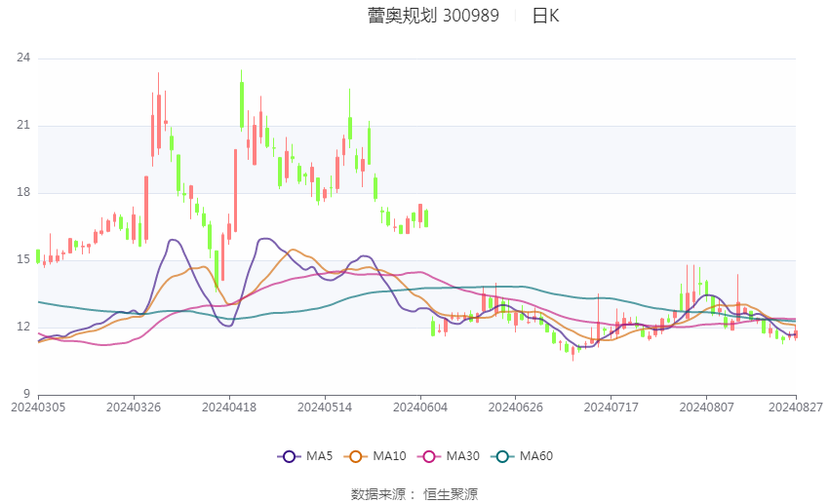Pick the 20240604 date axis label
Viewport: 829px width, 504px height.
(420, 407)
